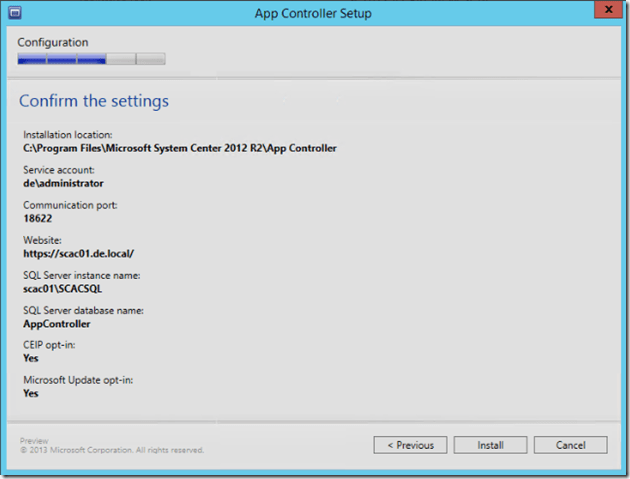Go back with the Previous button
The image size is (630, 479).
(x=410, y=445)
